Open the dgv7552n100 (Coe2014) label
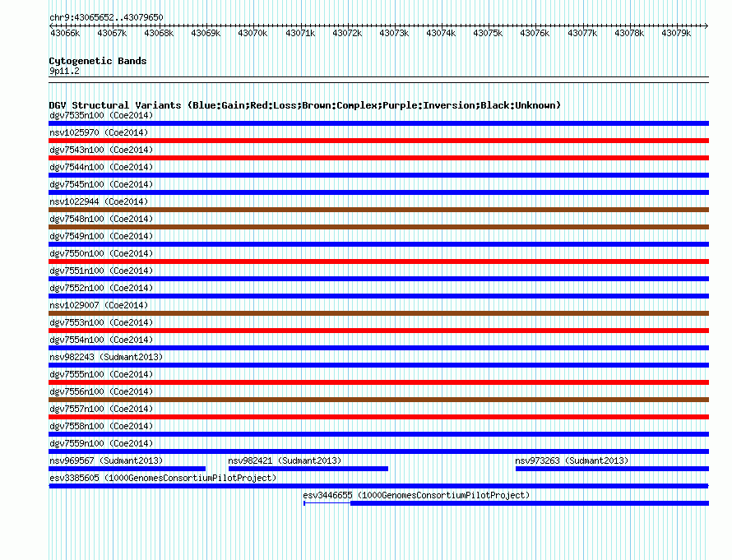 point(101,288)
